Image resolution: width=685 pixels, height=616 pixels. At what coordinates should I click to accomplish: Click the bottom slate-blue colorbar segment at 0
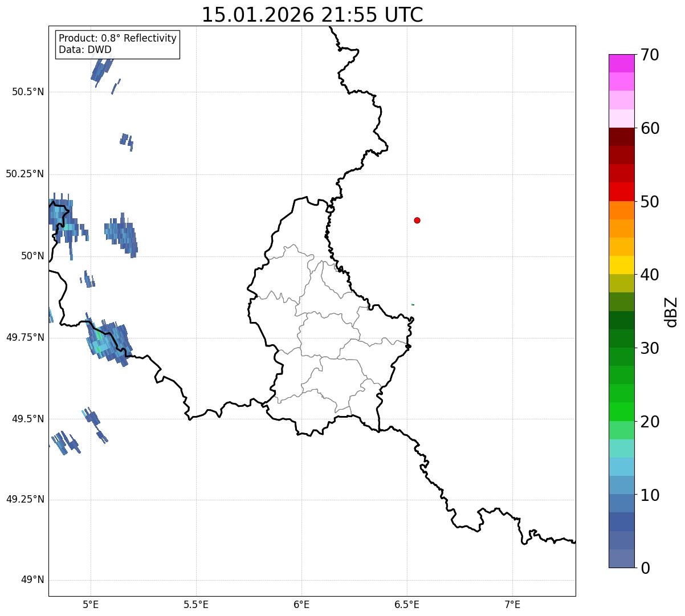621,558
